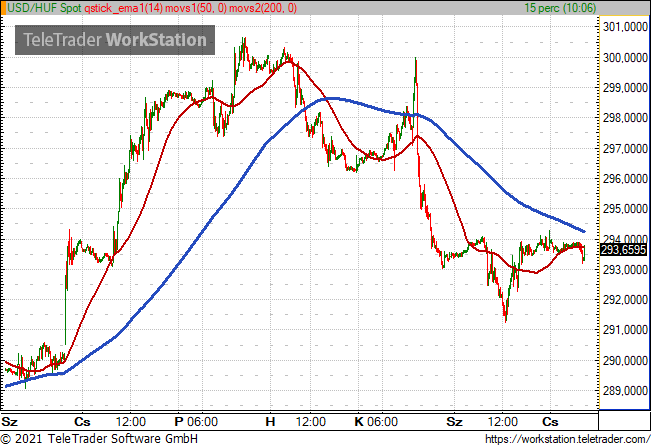Click the 298,0000 price axis label
Image resolution: width=651 pixels, height=448 pixels.
(625, 118)
